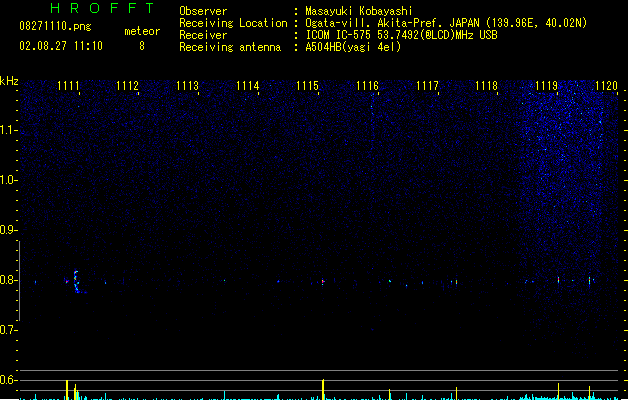Click the 1113 time axis label

(x=187, y=86)
